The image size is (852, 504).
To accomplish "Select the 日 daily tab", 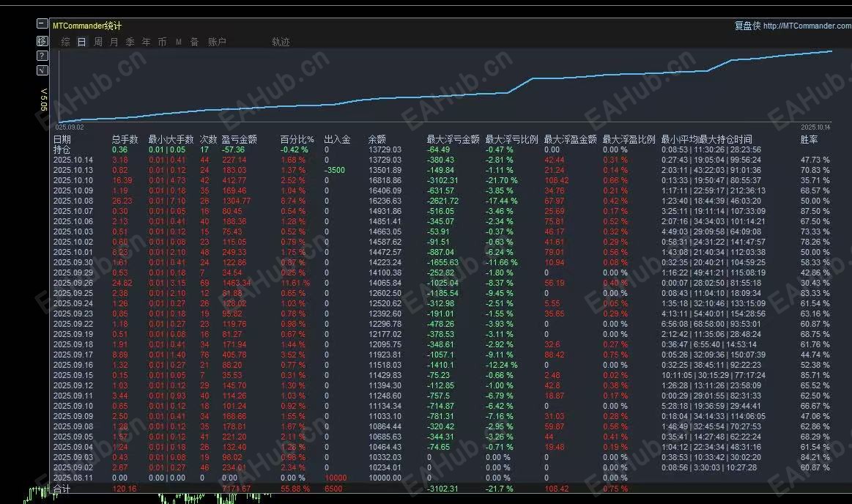I will click(x=81, y=42).
